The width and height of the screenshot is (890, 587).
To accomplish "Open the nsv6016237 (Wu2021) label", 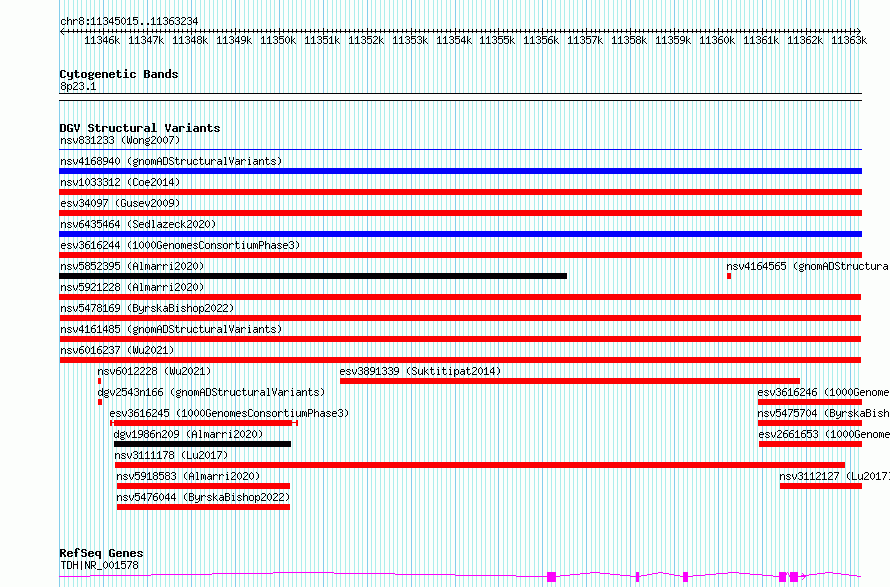I will 117,350.
